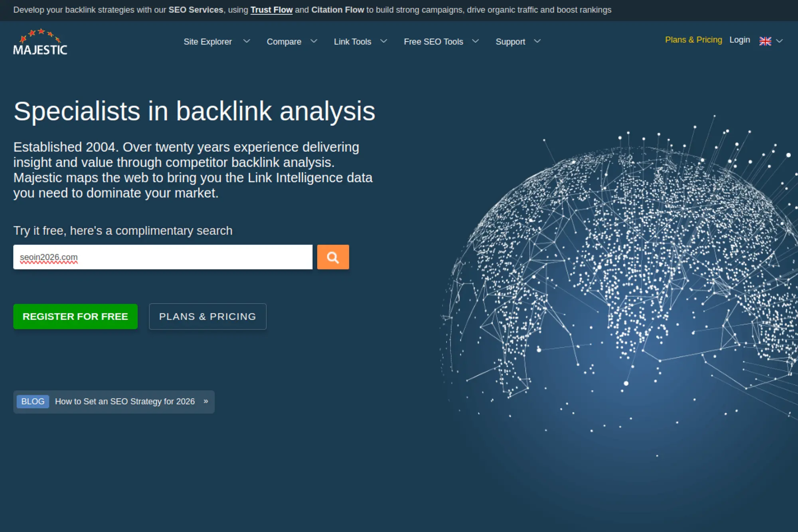Expand the Link Tools chevron
This screenshot has height=532, width=798.
point(383,41)
